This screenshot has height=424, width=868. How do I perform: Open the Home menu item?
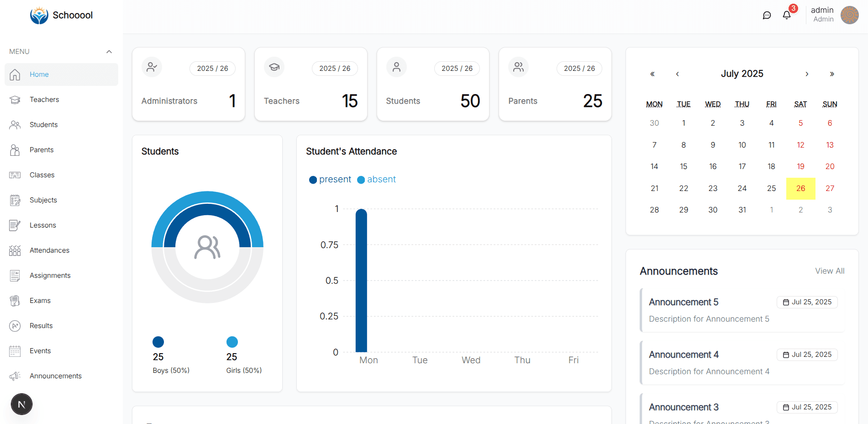point(39,74)
